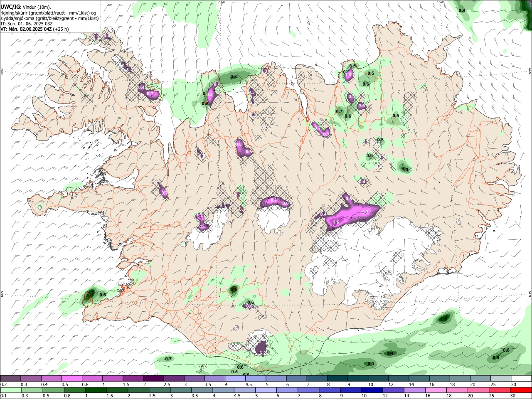Click the upper legend swatch between 14 and 16
Image resolution: width=532 pixels, height=399 pixels.
tap(419, 379)
